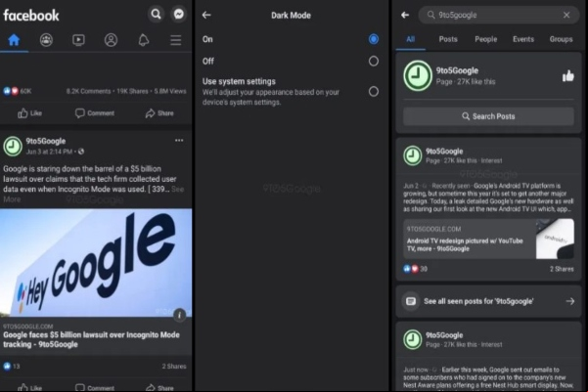Select Use system settings radio button
The image size is (588, 392).
(x=373, y=92)
